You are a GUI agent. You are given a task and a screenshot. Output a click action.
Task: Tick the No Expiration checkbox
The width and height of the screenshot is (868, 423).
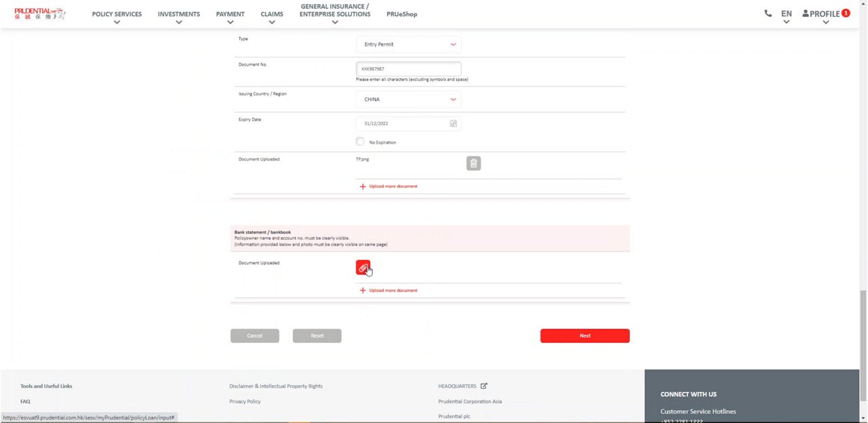(360, 142)
